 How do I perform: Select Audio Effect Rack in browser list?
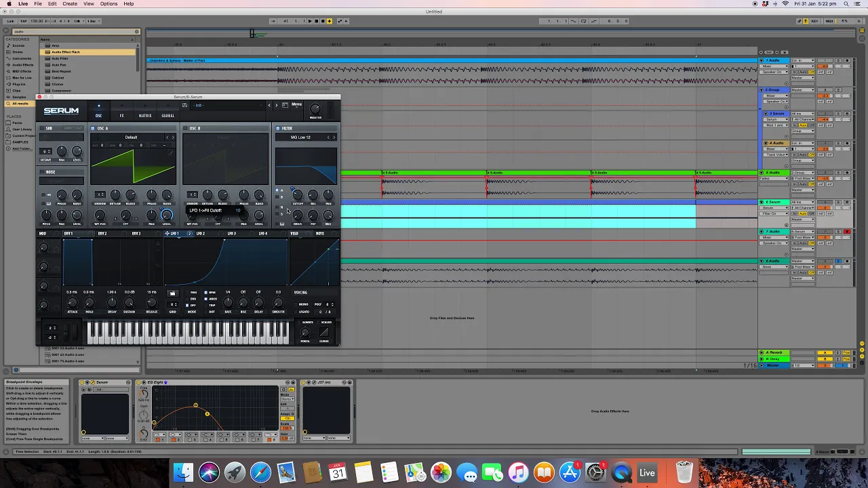click(x=89, y=52)
